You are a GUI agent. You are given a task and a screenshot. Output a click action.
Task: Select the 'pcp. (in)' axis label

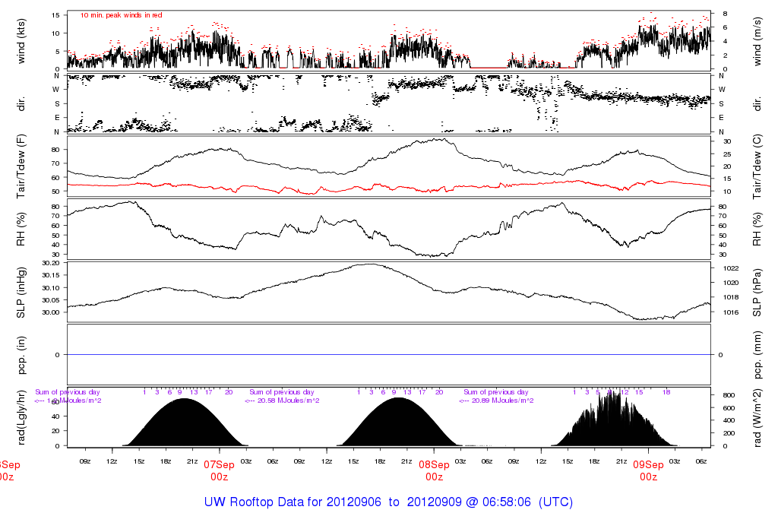coord(21,355)
